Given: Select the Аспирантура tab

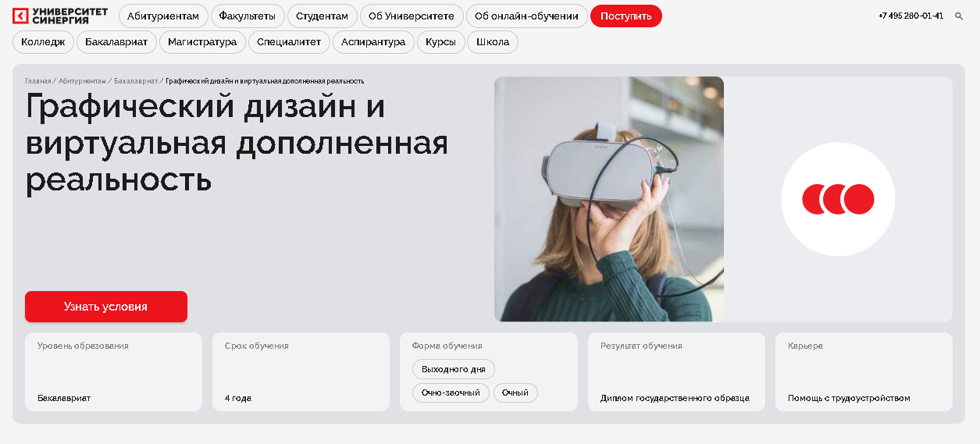Looking at the screenshot, I should point(373,42).
